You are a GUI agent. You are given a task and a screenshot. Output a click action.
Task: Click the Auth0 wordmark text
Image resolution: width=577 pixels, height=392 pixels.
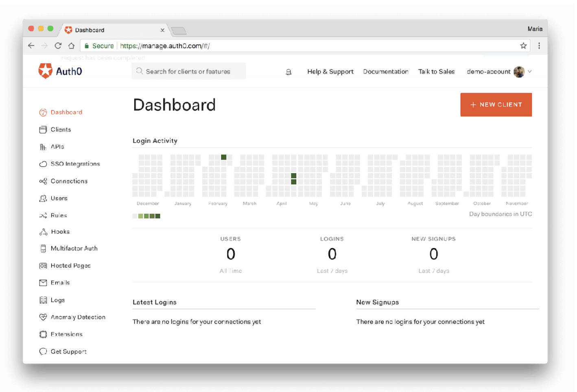coord(69,72)
